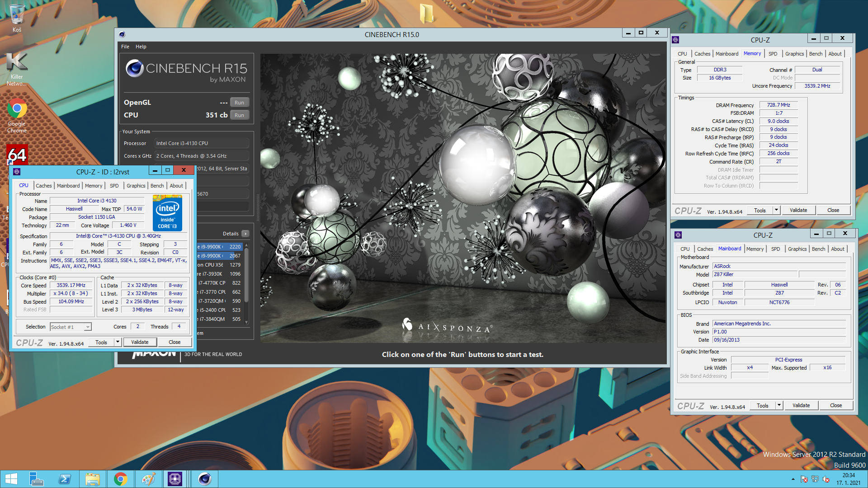Open SPD tab in CPU-Z ID window
This screenshot has height=488, width=868.
[114, 186]
